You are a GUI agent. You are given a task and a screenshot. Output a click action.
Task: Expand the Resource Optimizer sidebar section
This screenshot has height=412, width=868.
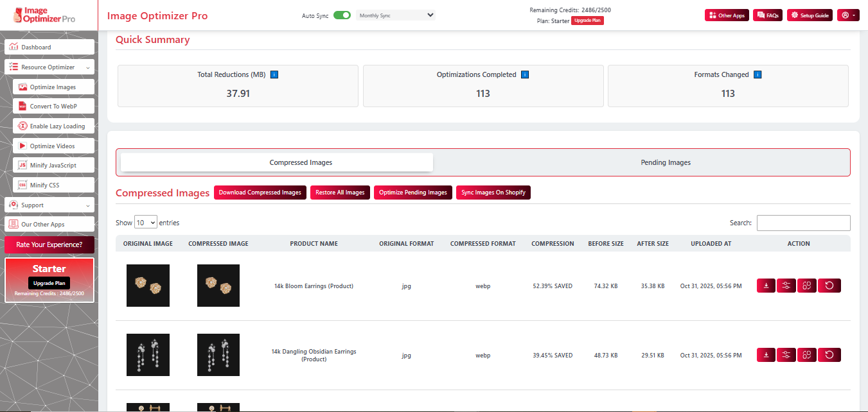tap(49, 67)
